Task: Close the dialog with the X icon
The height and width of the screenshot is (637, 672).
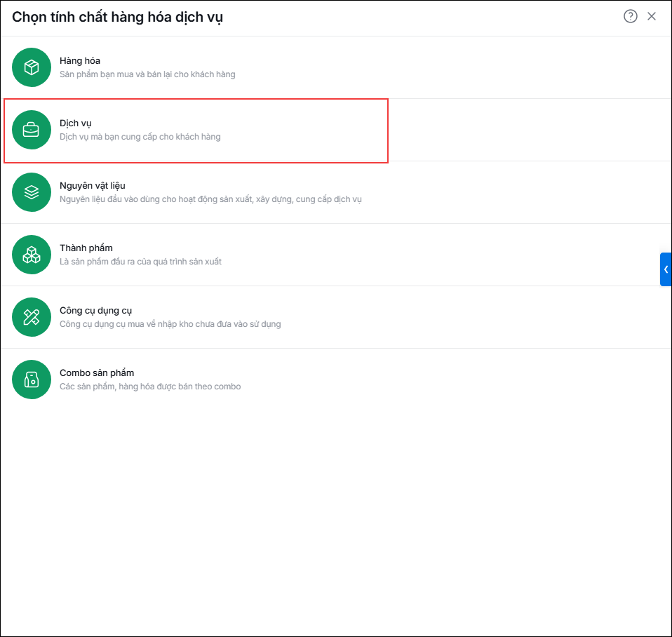Action: point(652,16)
